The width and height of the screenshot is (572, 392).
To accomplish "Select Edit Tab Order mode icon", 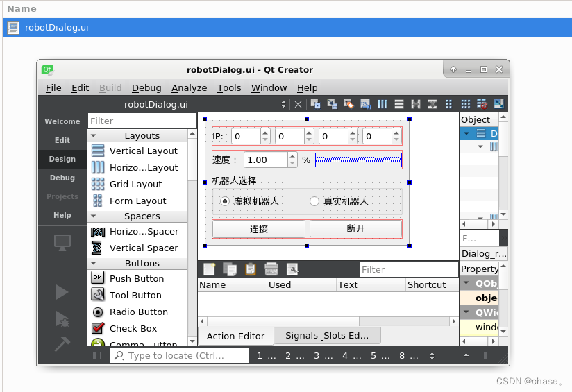I will coord(366,104).
